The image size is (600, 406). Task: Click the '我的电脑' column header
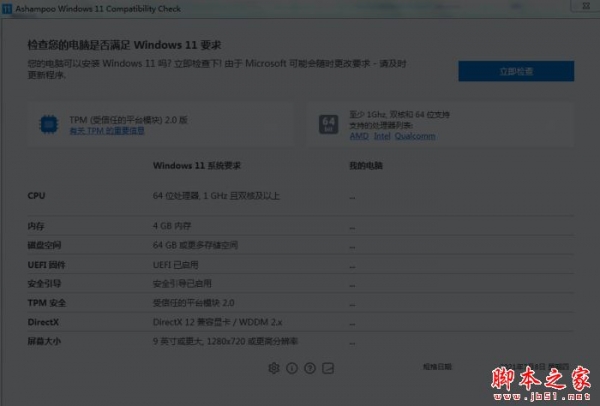pyautogui.click(x=366, y=166)
